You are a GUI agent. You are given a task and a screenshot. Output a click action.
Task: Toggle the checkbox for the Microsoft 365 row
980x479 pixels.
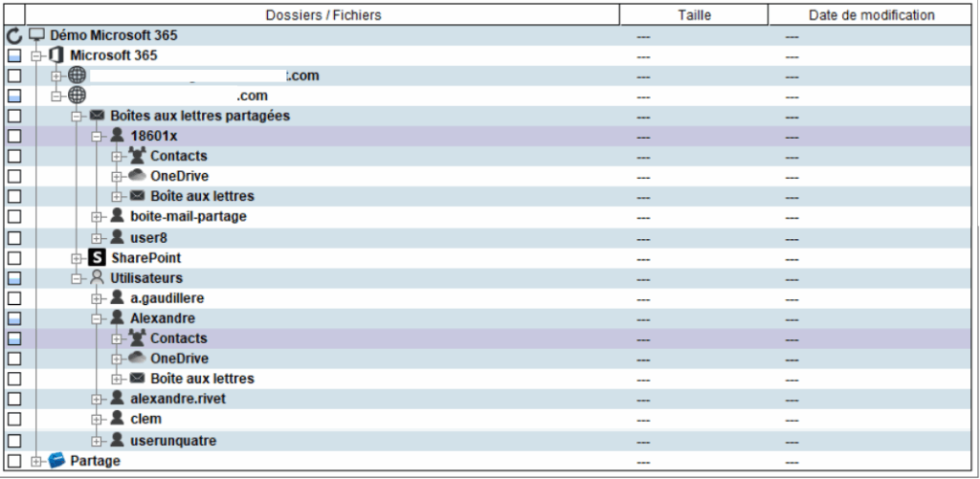point(13,55)
